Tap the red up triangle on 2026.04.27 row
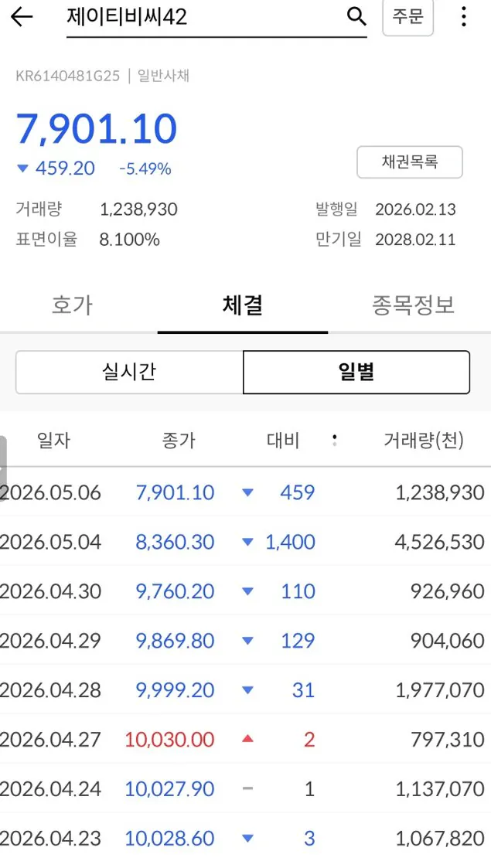The height and width of the screenshot is (868, 491). pyautogui.click(x=247, y=738)
